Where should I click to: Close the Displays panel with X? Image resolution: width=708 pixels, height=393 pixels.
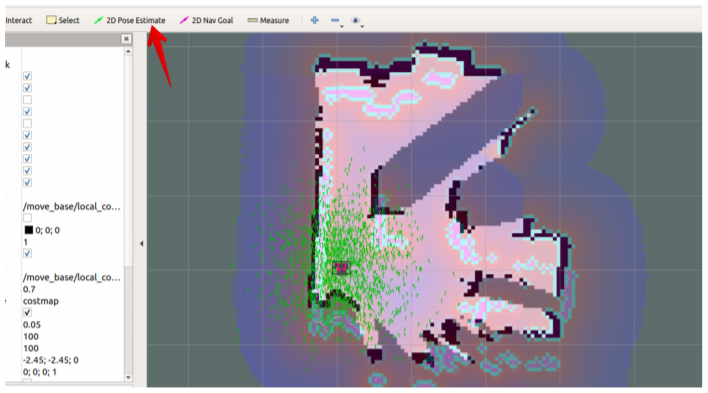click(x=126, y=39)
